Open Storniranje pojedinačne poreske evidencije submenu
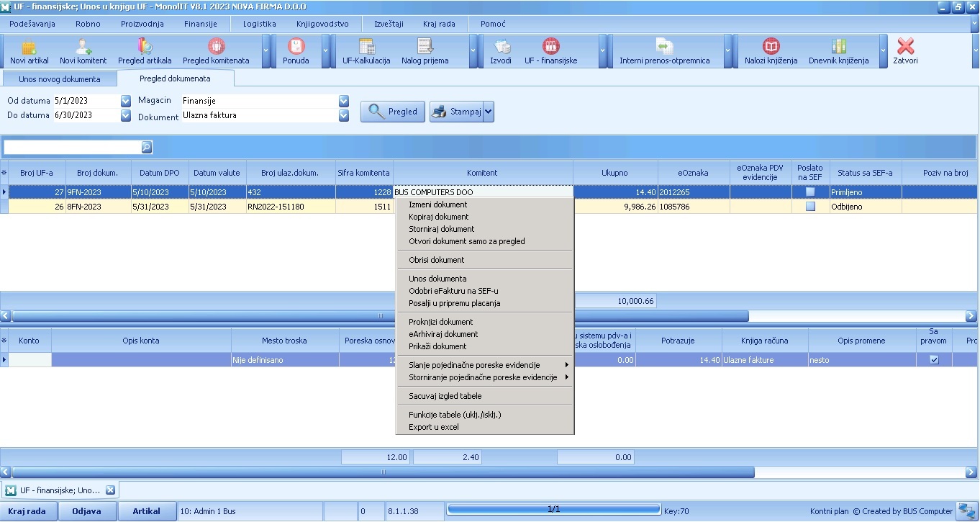This screenshot has height=522, width=980. [x=485, y=377]
